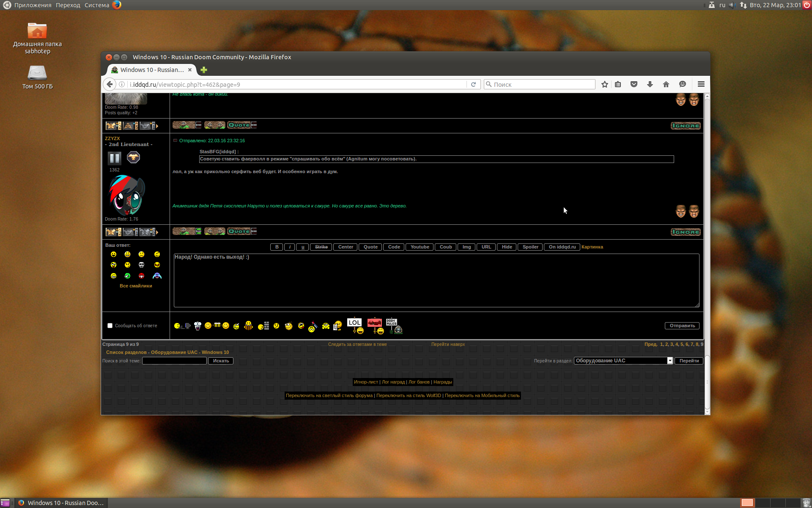This screenshot has height=508, width=812.
Task: Open the Firefox hamburger menu
Action: tap(701, 84)
